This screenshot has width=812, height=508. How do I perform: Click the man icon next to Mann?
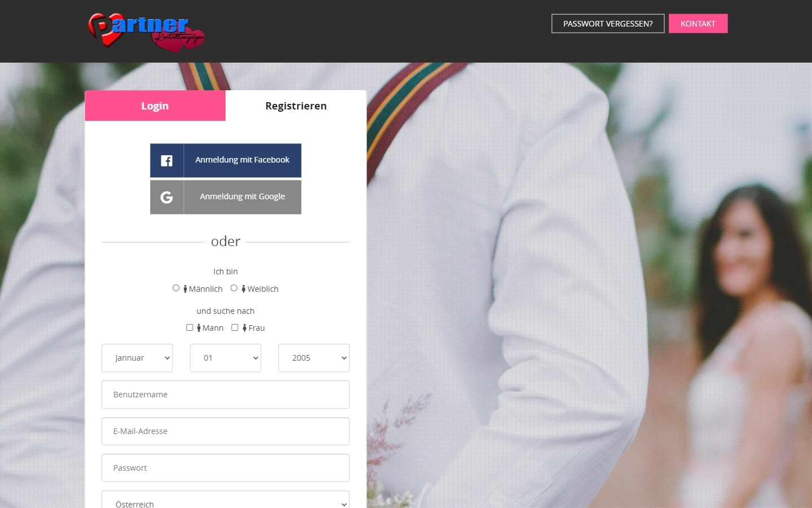[198, 327]
